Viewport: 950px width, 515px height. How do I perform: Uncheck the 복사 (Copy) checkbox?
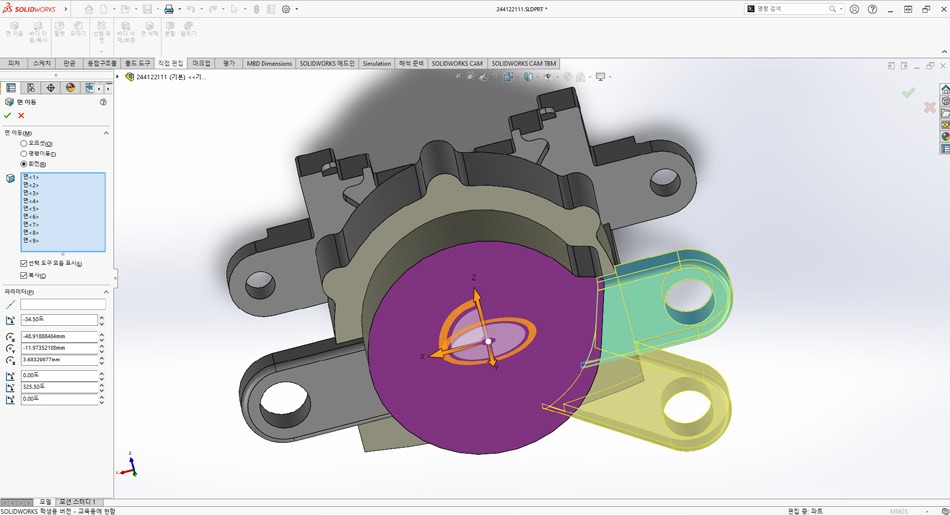24,275
